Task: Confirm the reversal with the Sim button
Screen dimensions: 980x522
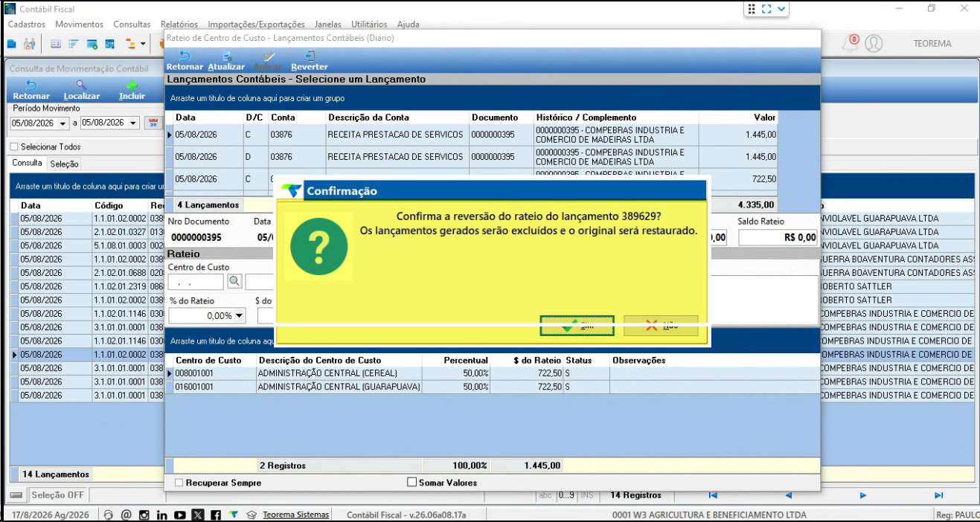Action: click(577, 326)
